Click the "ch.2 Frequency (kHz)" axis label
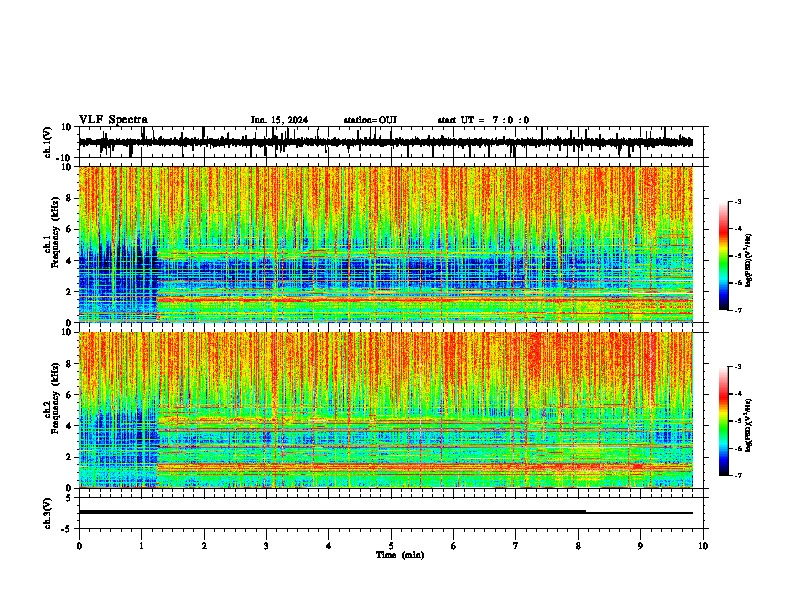This screenshot has height=612, width=792. (52, 398)
